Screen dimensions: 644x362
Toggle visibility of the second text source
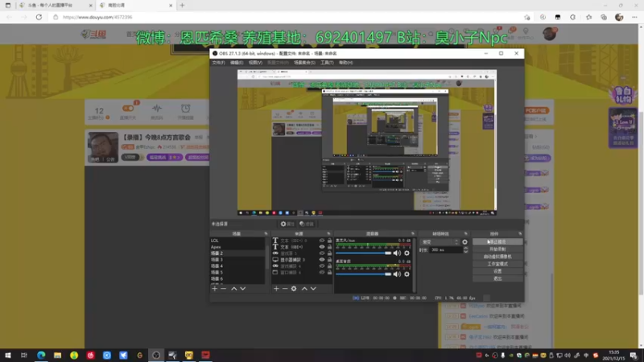pyautogui.click(x=322, y=247)
